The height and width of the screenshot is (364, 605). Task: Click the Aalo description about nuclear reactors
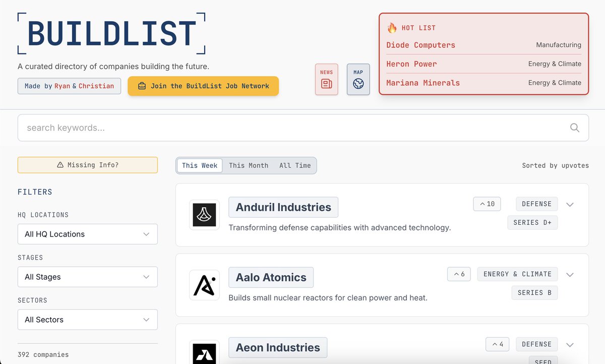tap(328, 297)
